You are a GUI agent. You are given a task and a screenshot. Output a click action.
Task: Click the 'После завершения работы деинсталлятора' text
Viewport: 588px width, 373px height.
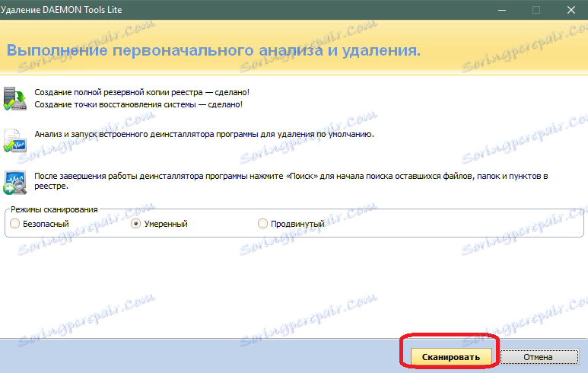(291, 181)
